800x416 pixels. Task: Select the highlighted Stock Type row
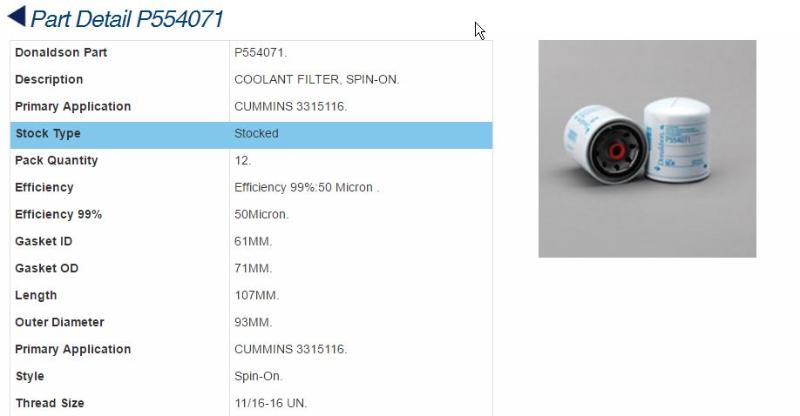click(251, 135)
